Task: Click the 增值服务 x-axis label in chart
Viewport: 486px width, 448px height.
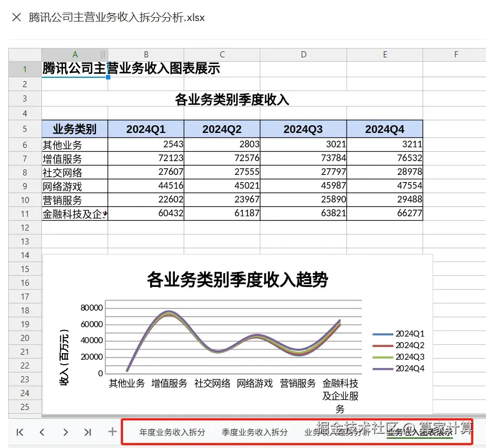Action: [x=169, y=383]
